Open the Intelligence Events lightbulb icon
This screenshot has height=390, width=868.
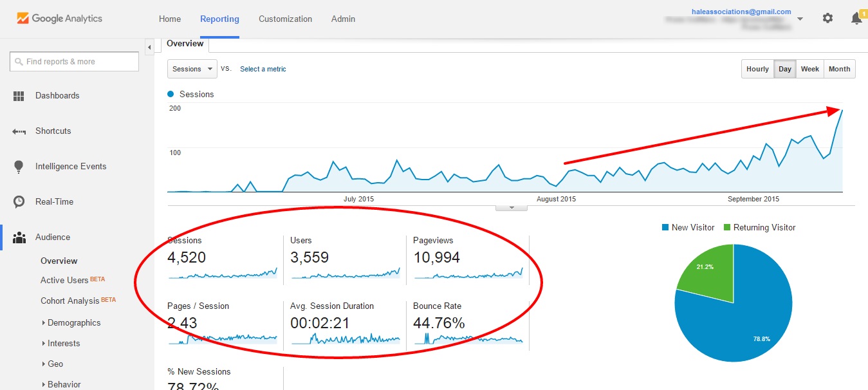click(19, 167)
